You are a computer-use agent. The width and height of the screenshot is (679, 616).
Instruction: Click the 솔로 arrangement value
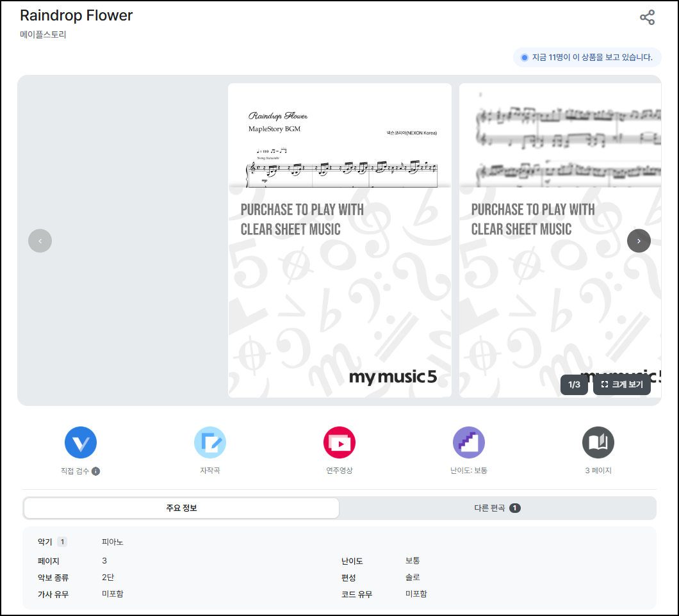413,578
